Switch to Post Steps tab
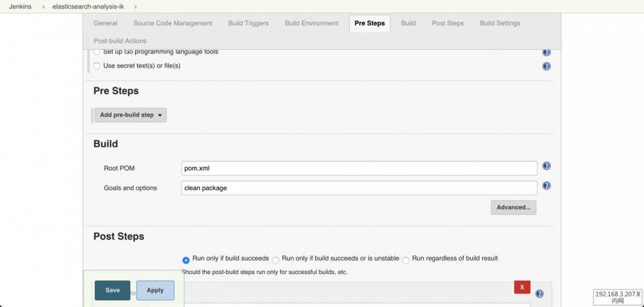644x307 pixels. click(x=448, y=23)
